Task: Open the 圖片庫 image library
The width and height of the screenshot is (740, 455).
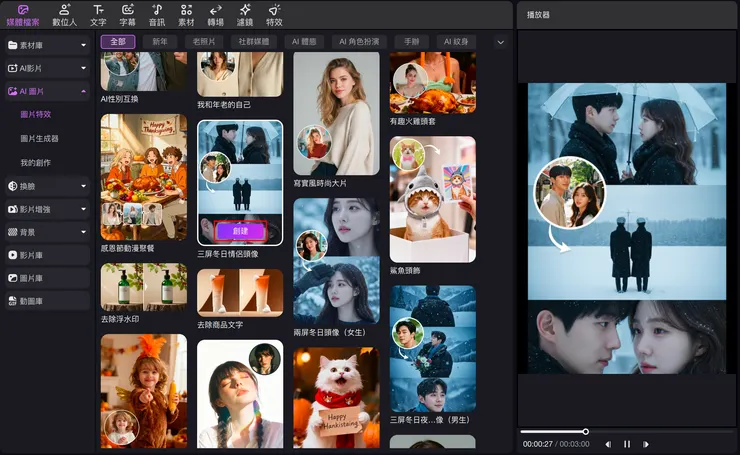Action: click(48, 278)
